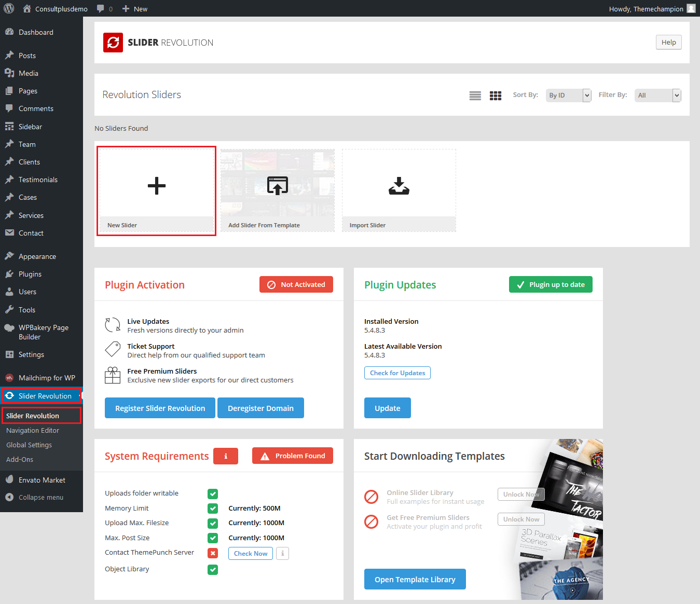The width and height of the screenshot is (700, 604).
Task: Click the plus icon for New Slider
Action: [x=156, y=186]
